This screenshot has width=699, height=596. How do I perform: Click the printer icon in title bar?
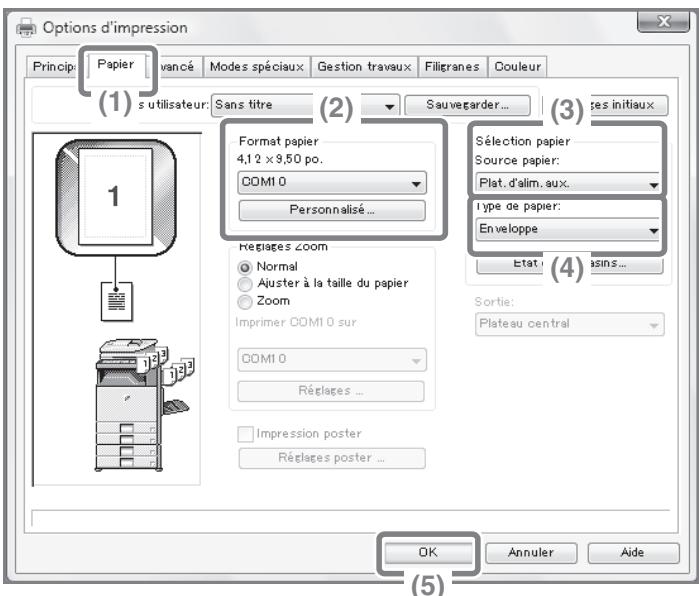[x=26, y=28]
